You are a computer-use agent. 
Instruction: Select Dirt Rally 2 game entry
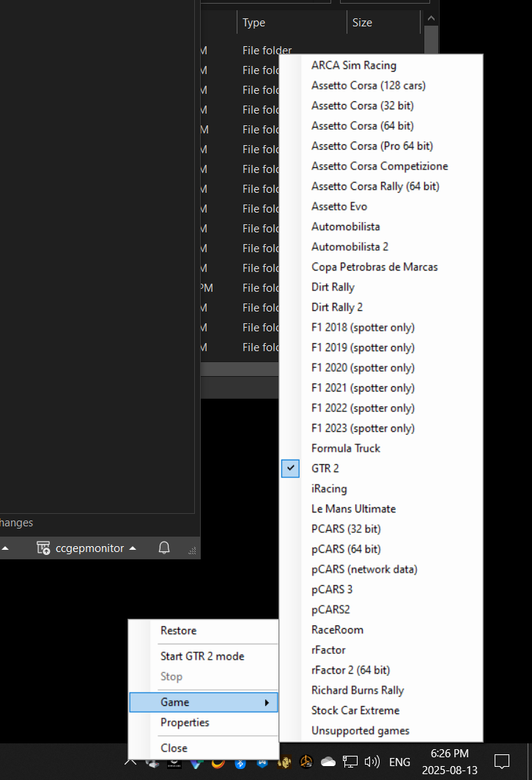pyautogui.click(x=381, y=307)
